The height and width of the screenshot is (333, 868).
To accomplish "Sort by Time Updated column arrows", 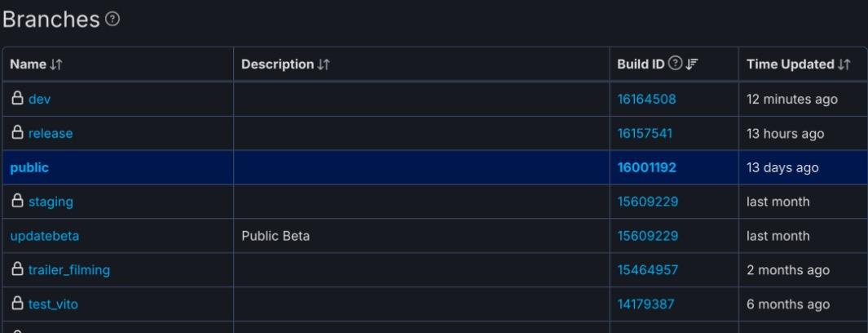I will click(x=841, y=64).
